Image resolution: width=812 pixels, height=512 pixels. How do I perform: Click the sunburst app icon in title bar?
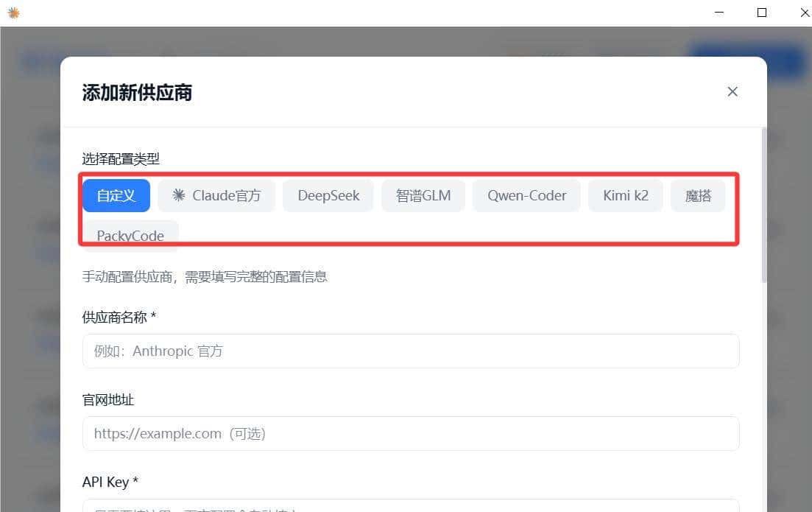[13, 13]
